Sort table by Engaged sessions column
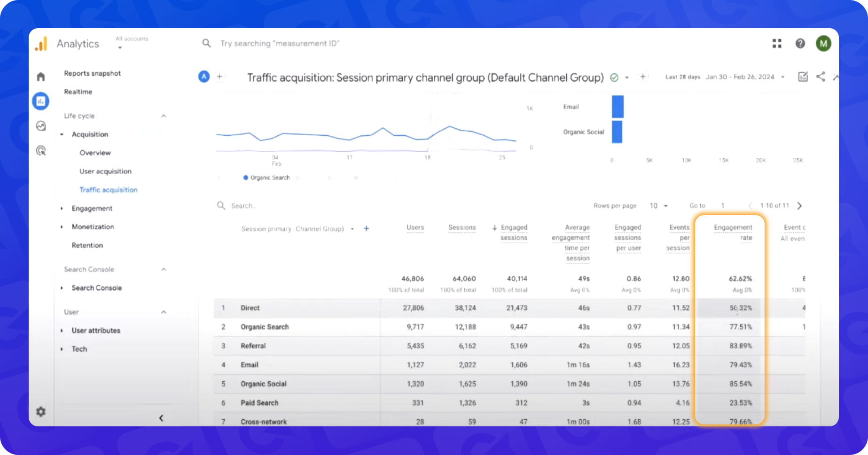This screenshot has width=868, height=455. click(514, 232)
